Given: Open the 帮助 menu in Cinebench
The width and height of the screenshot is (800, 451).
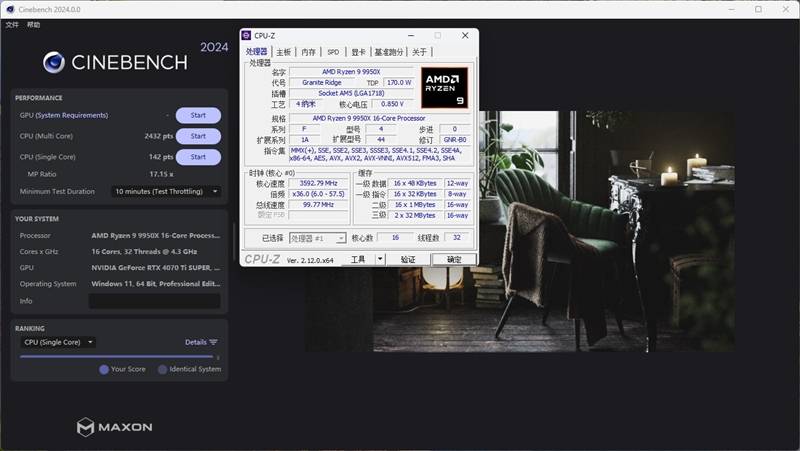Looking at the screenshot, I should pyautogui.click(x=34, y=24).
